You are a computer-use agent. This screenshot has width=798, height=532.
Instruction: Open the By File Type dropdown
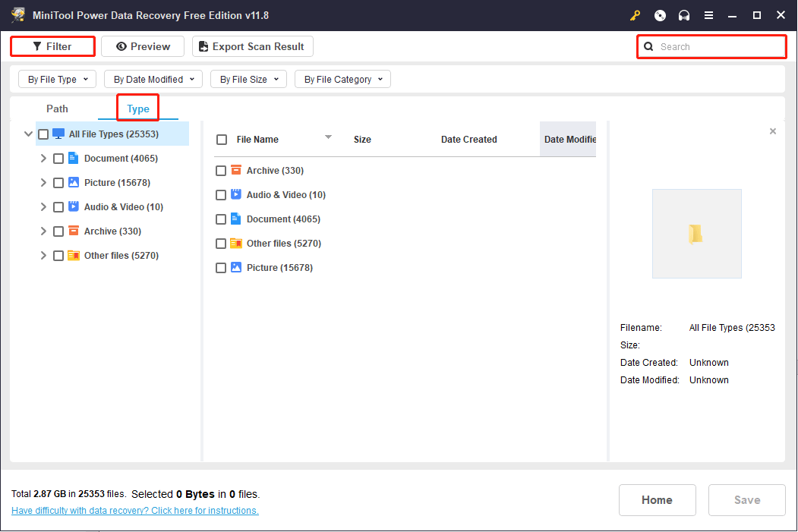pyautogui.click(x=57, y=80)
